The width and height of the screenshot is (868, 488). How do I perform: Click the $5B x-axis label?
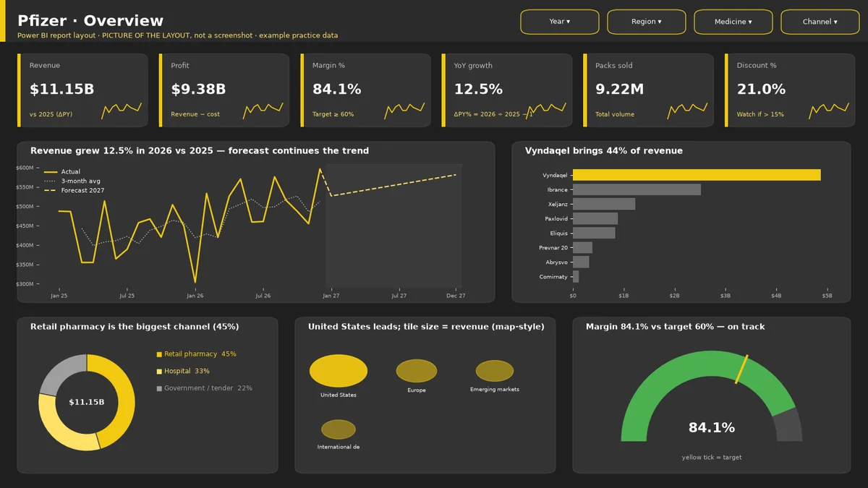pyautogui.click(x=827, y=296)
